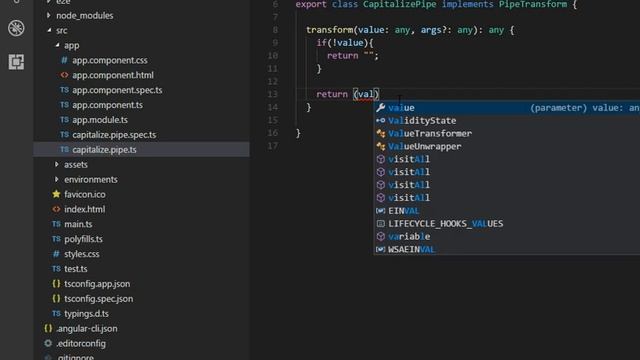
Task: Click inside the (val) expression on line 13
Action: 366,94
